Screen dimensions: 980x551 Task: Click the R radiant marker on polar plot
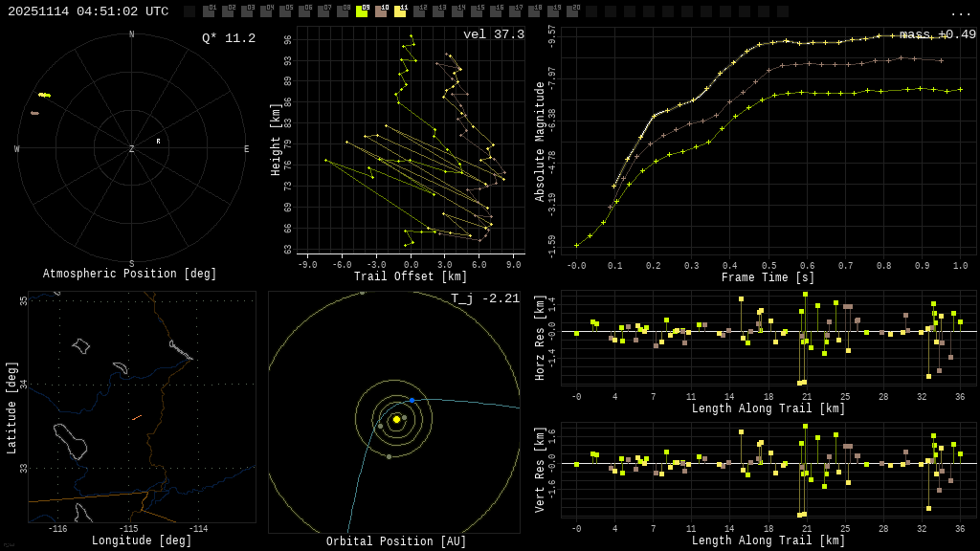pos(159,142)
